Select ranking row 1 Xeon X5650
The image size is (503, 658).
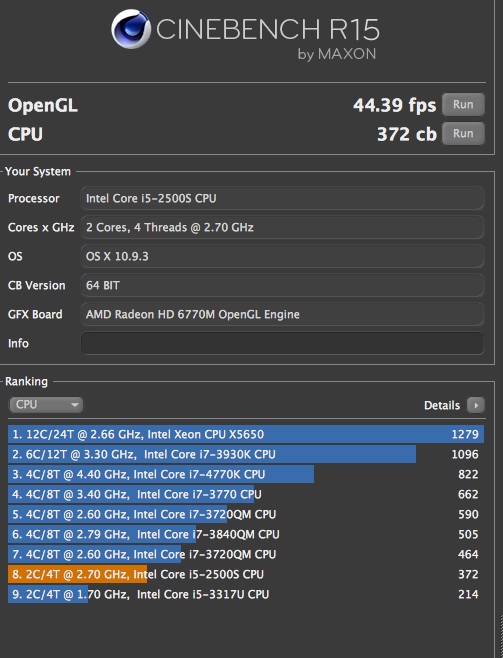tap(246, 434)
